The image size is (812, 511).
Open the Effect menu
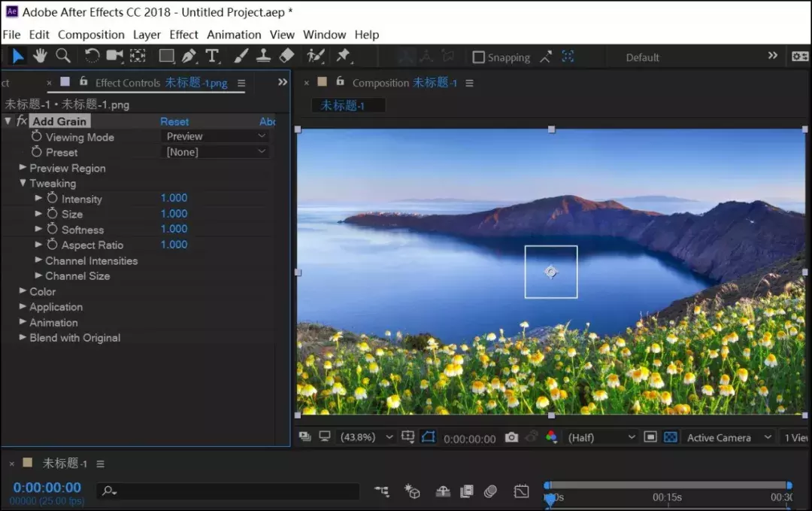(183, 35)
